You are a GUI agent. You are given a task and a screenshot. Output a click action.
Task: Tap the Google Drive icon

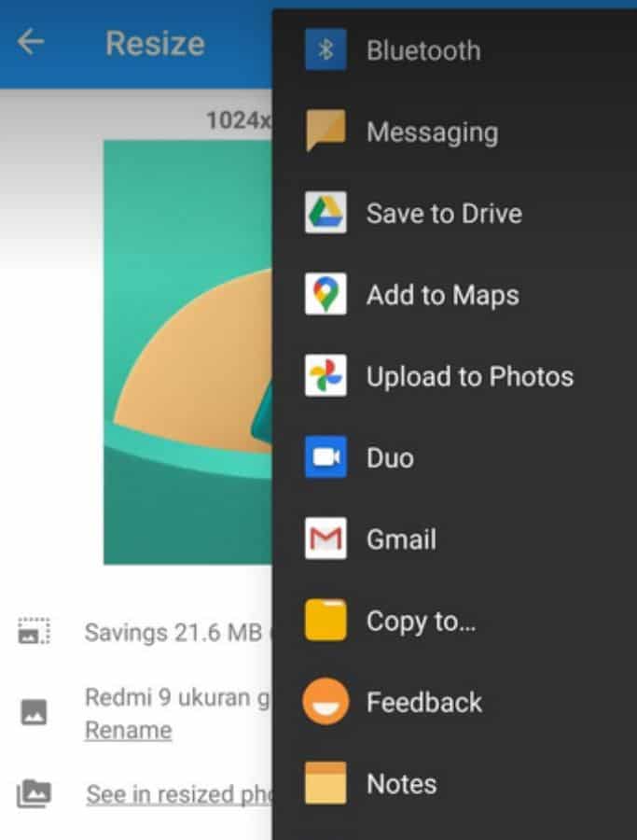325,214
